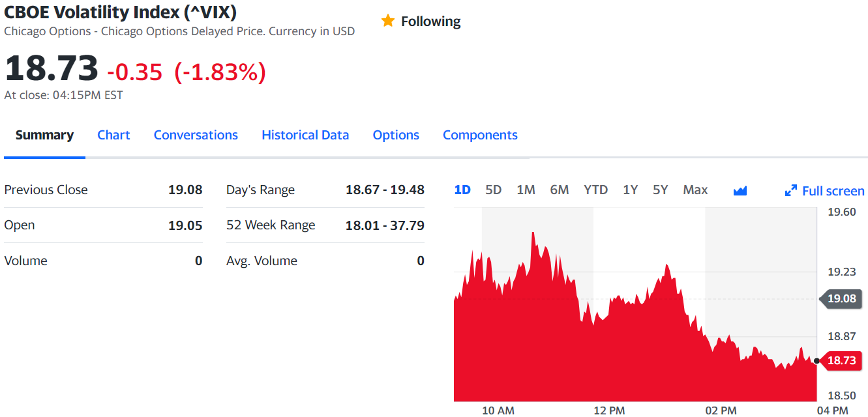The height and width of the screenshot is (417, 868).
Task: Click the Avg. Volume label
Action: (x=262, y=261)
